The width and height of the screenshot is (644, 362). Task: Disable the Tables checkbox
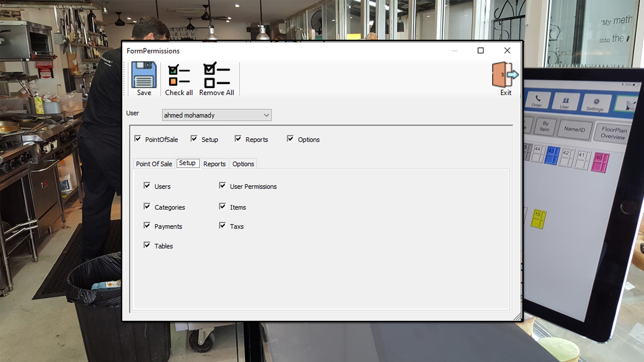(147, 245)
